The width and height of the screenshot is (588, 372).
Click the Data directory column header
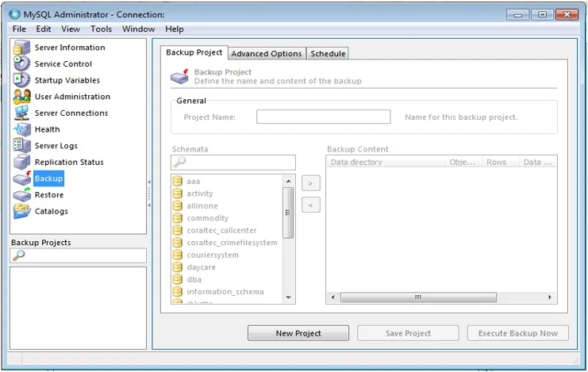(386, 162)
